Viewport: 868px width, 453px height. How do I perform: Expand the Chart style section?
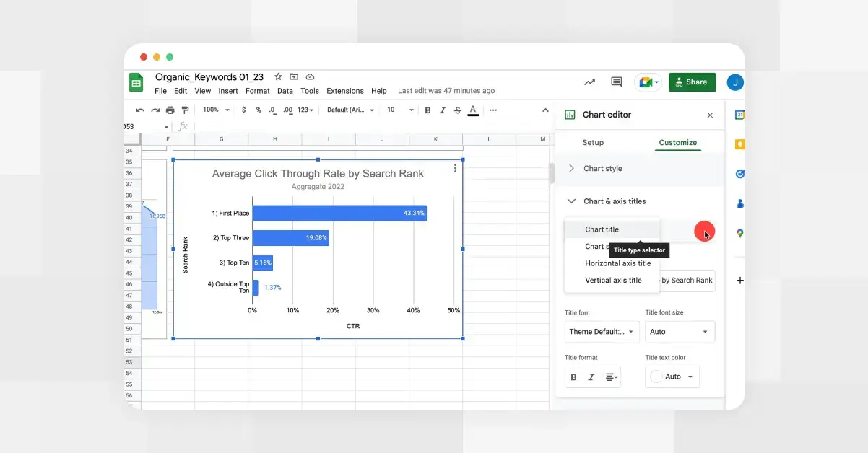[x=571, y=168]
